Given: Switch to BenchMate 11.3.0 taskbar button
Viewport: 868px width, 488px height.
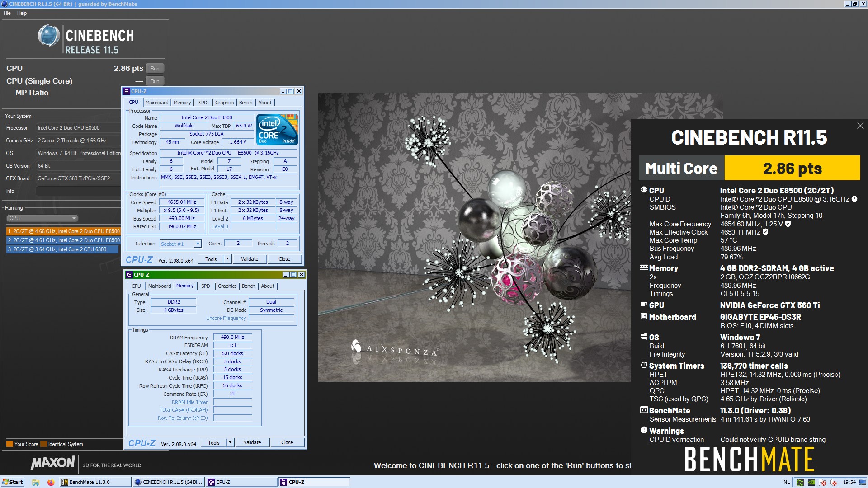Looking at the screenshot, I should click(95, 482).
